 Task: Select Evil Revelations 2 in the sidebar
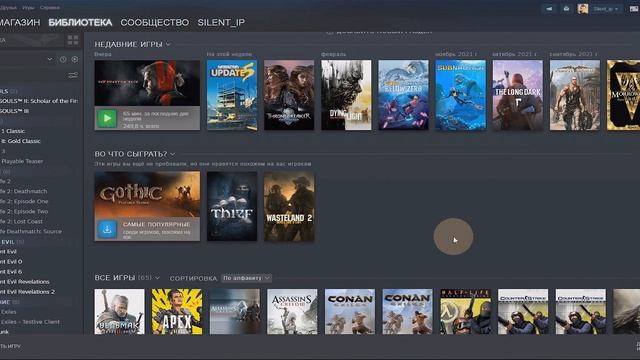click(x=27, y=292)
